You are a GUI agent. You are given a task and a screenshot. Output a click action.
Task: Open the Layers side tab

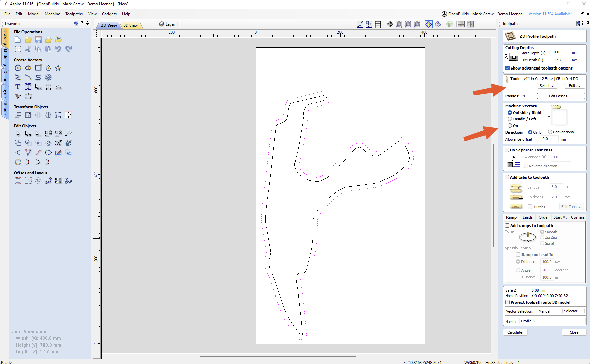tap(5, 92)
